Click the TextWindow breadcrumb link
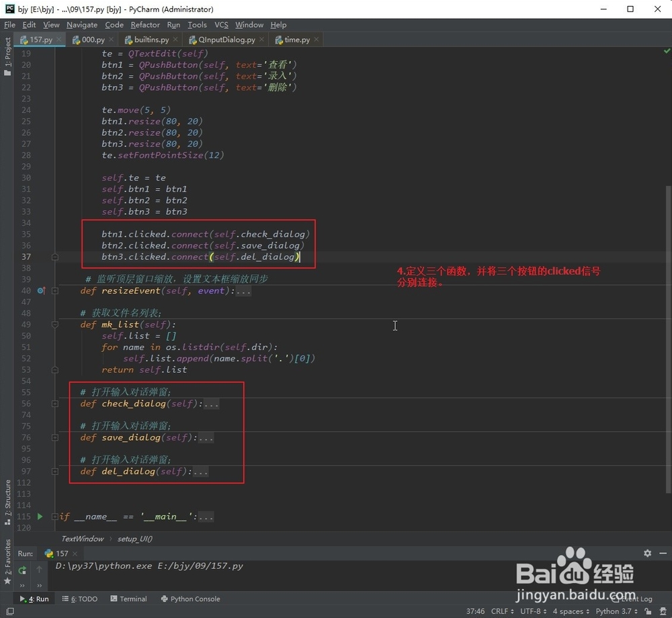672x618 pixels. [82, 538]
